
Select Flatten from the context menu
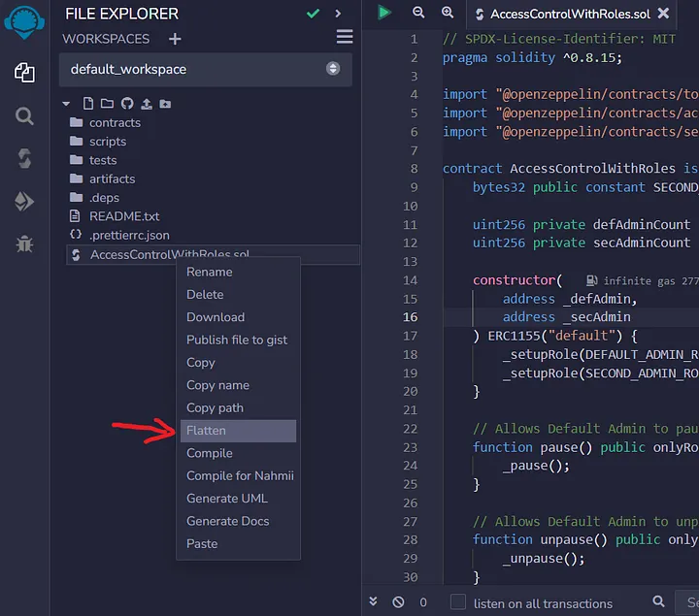[x=206, y=431]
